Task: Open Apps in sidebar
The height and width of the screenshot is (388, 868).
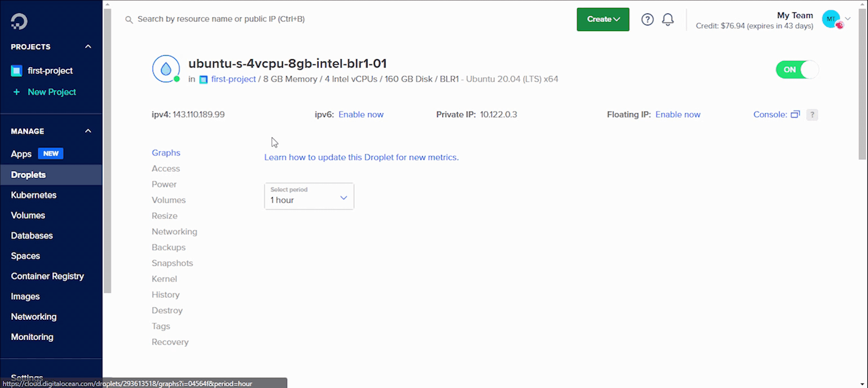Action: [21, 154]
